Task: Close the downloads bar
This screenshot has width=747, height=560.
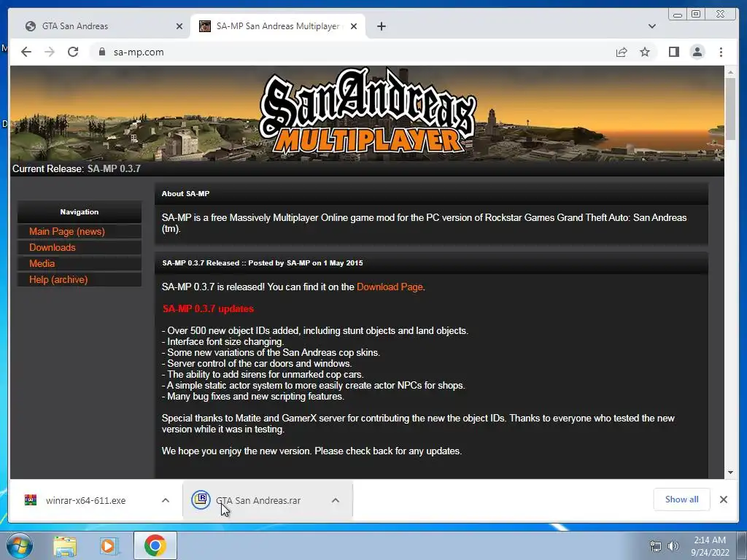Action: (723, 499)
